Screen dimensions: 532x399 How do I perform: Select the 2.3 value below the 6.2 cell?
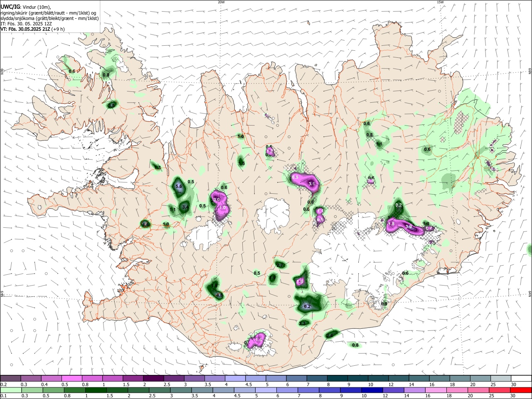tap(302, 323)
